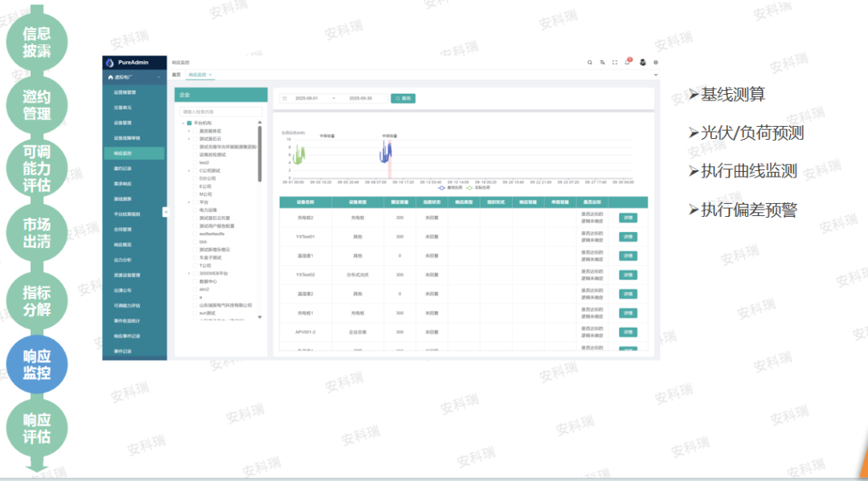Open the search magnifier in the header
This screenshot has width=868, height=481.
[x=590, y=63]
